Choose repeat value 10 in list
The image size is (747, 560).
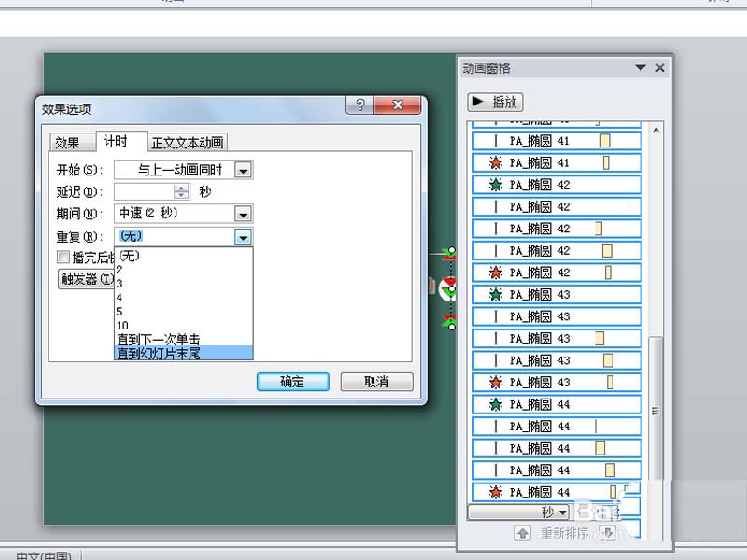(x=183, y=325)
